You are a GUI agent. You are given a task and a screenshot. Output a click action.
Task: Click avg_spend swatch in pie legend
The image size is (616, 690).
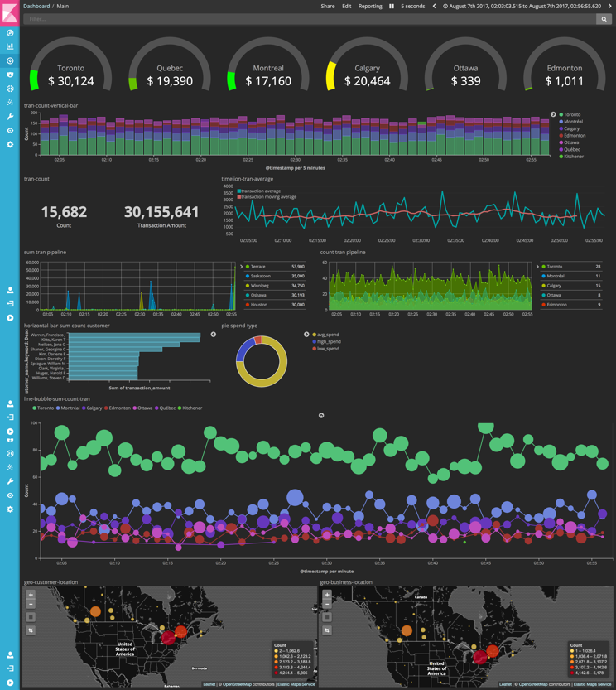314,335
